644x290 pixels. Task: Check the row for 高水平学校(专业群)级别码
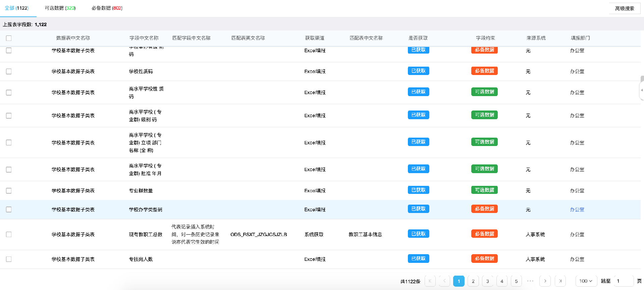click(9, 116)
